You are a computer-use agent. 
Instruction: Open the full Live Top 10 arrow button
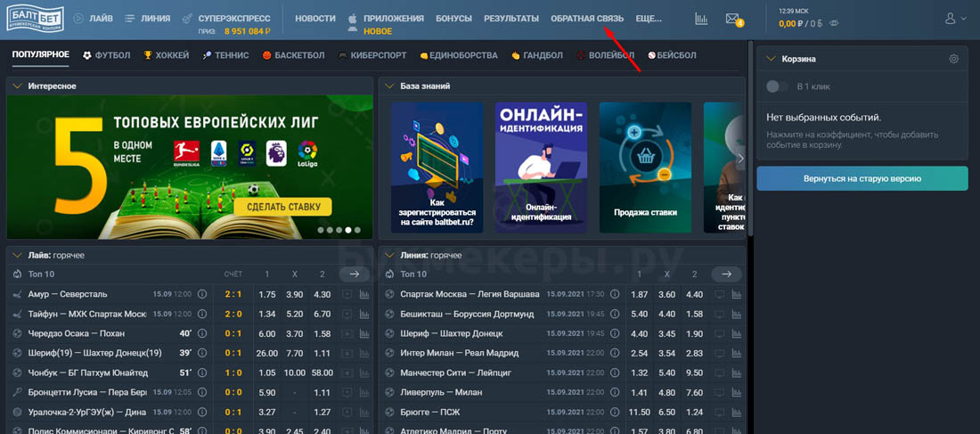point(355,274)
